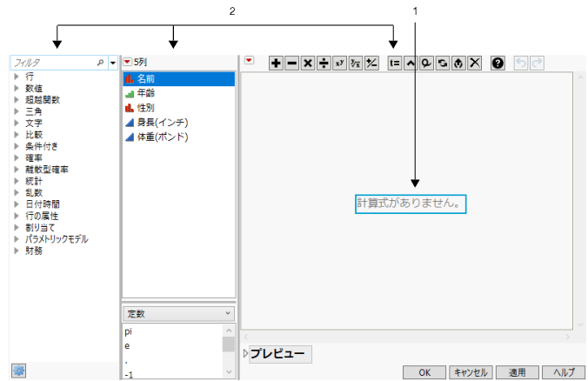The image size is (588, 381).
Task: Click the 適用 button
Action: click(518, 372)
